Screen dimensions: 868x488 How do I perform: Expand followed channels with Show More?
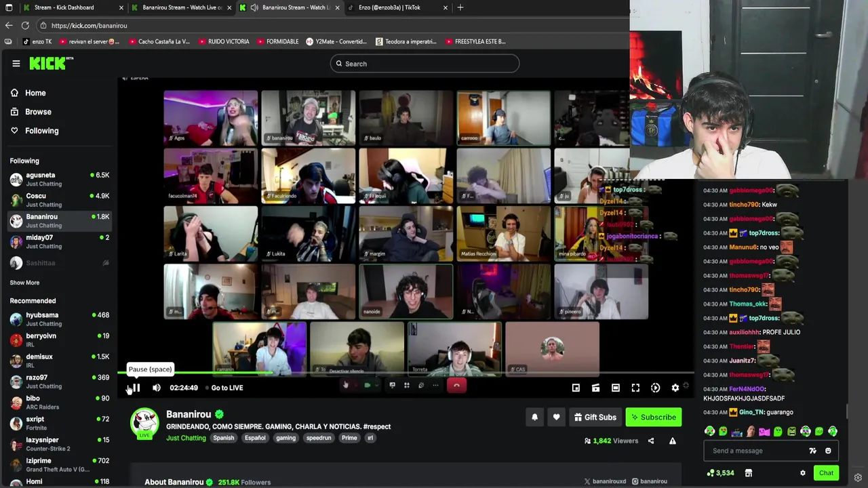pos(24,283)
